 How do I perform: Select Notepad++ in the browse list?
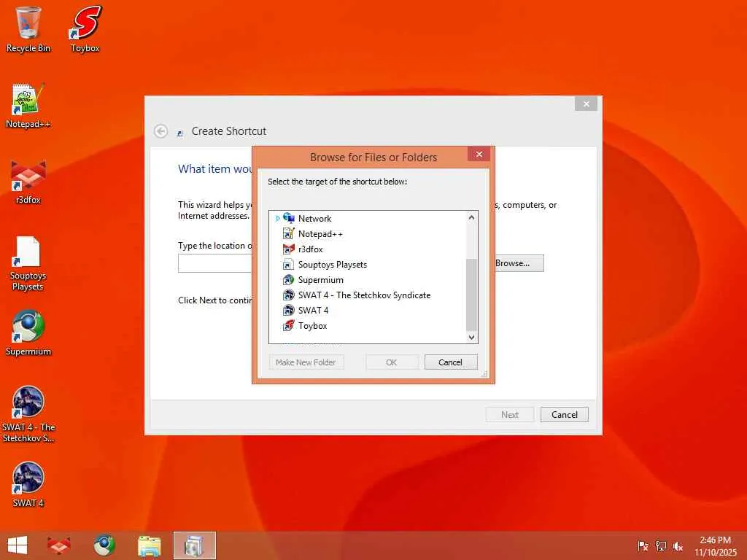pos(320,234)
